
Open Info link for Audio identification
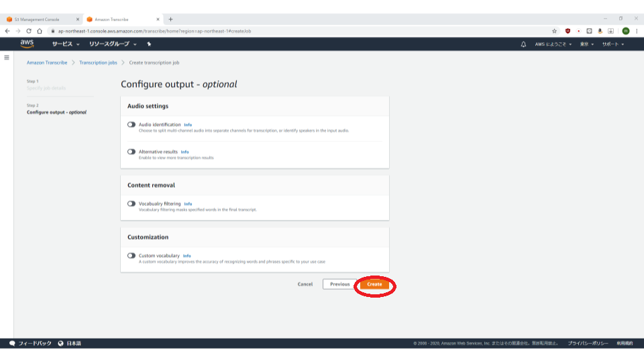[x=188, y=125]
